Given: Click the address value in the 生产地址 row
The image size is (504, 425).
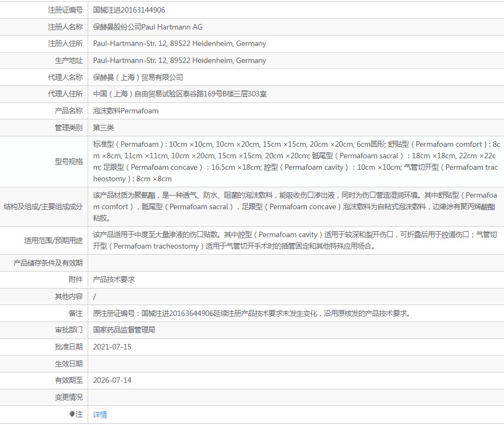Looking at the screenshot, I should click(x=180, y=60).
